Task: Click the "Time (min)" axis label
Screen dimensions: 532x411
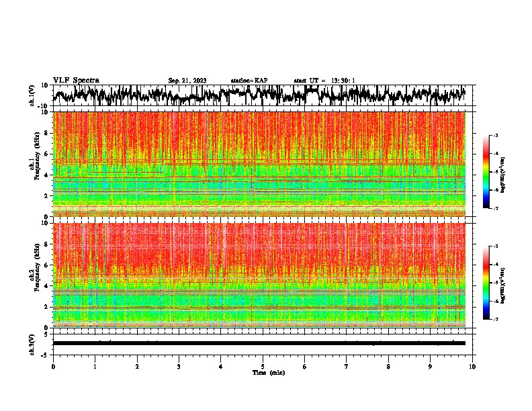Action: pos(269,373)
